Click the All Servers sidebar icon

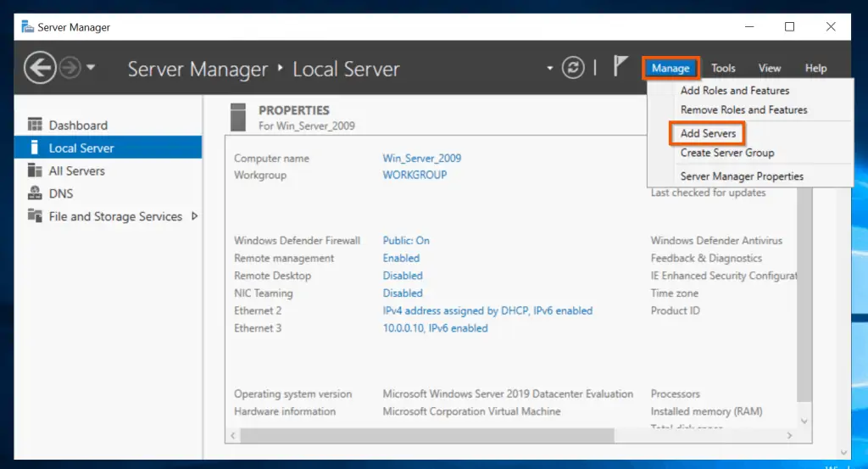click(x=35, y=170)
